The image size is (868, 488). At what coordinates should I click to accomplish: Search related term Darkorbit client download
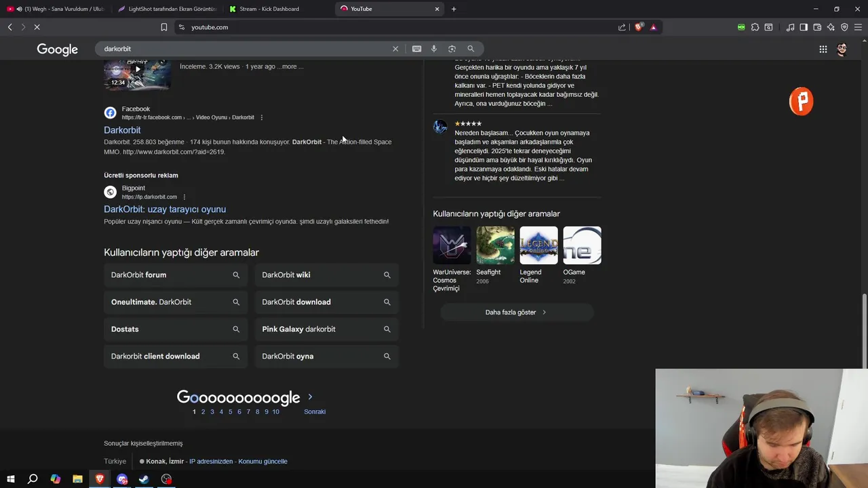176,356
